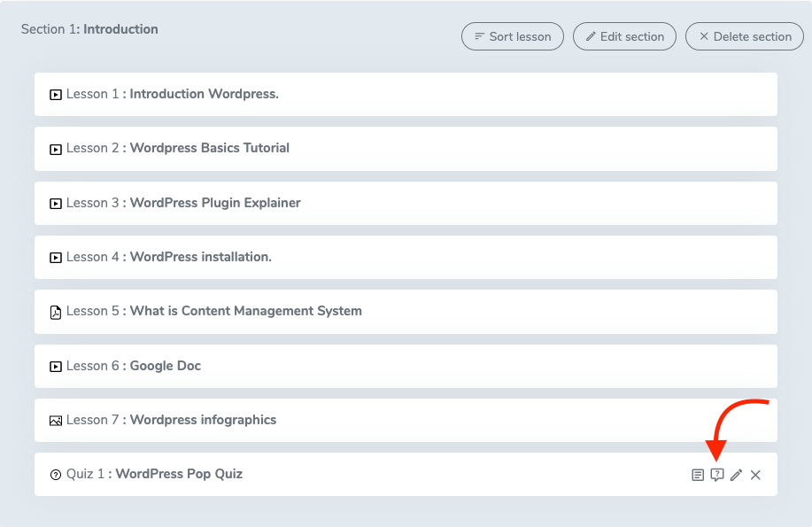Open the Edit section button
The image size is (812, 527).
(625, 36)
